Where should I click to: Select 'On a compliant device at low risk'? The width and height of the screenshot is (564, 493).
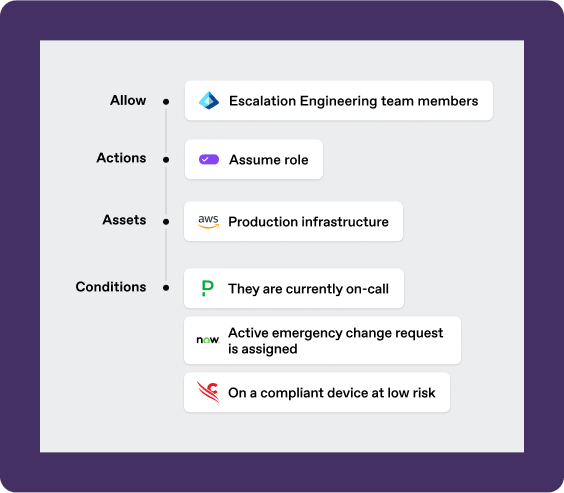click(x=317, y=392)
